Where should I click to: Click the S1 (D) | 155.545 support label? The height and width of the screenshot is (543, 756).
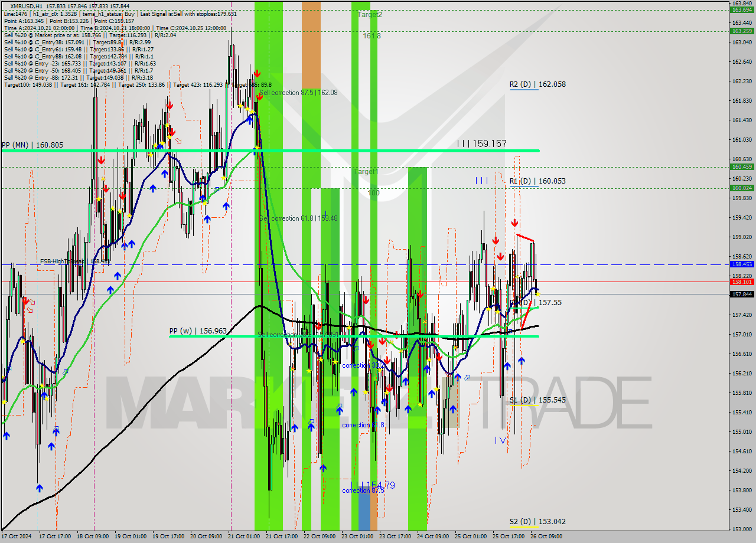537,400
